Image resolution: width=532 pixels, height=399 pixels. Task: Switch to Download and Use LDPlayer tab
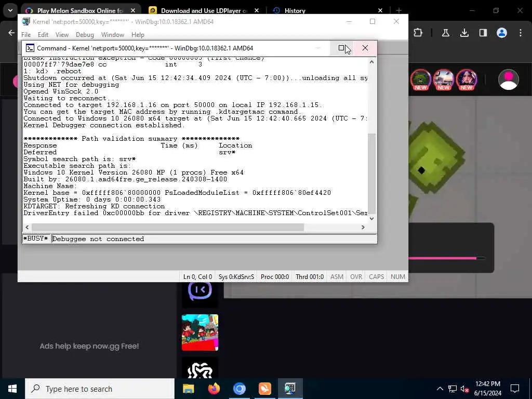pyautogui.click(x=204, y=10)
